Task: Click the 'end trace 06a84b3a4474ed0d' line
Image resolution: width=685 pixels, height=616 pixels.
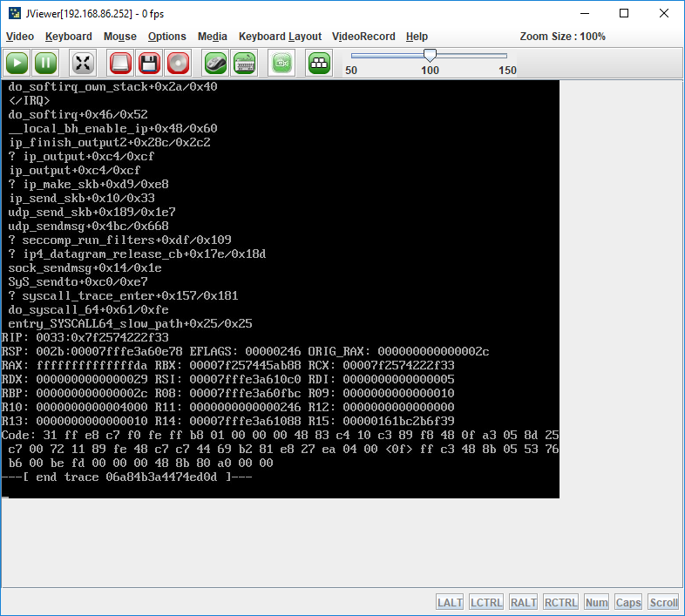Action: 126,477
